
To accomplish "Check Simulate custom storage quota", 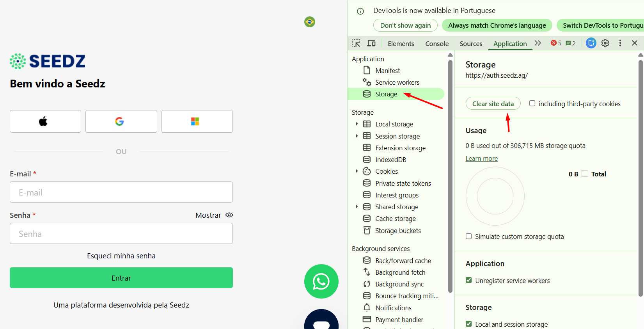I will 469,236.
